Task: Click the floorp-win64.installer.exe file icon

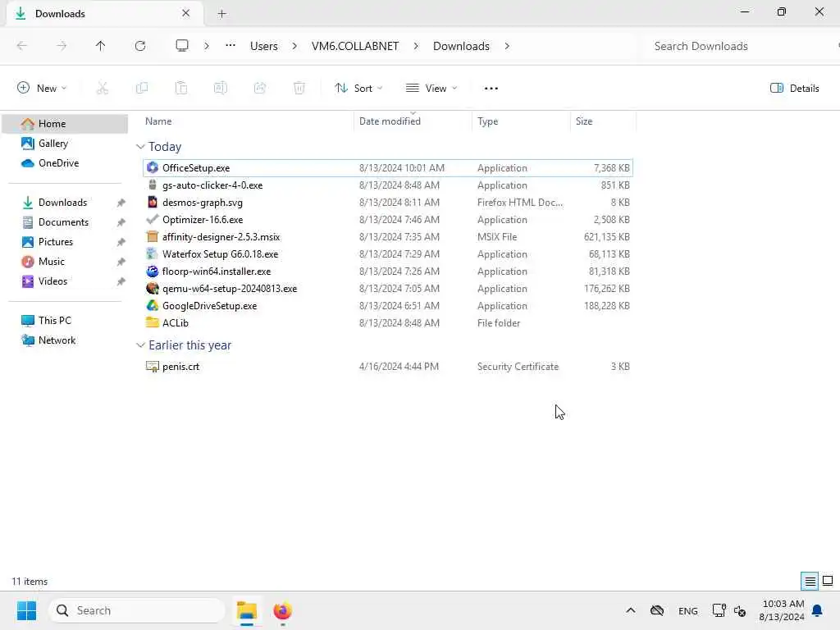Action: point(153,271)
